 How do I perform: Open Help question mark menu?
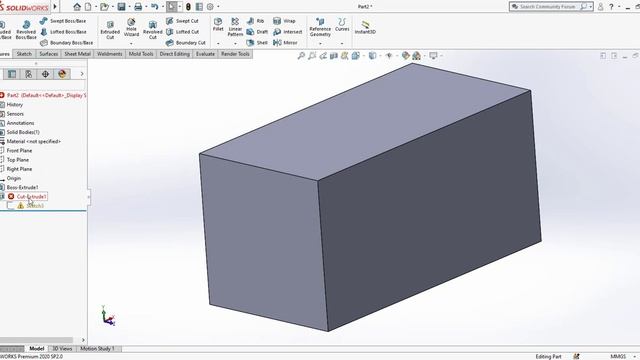tap(611, 7)
